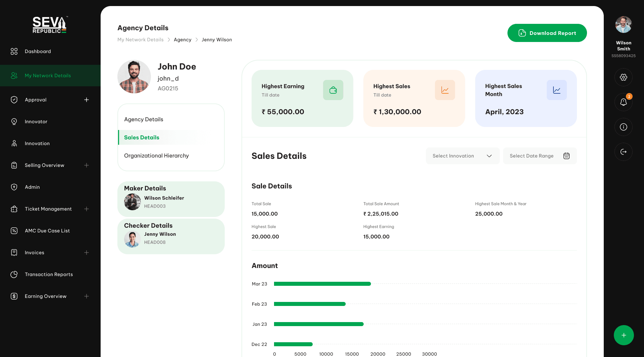Expand the Invoices submenu
Image resolution: width=644 pixels, height=357 pixels.
(87, 253)
